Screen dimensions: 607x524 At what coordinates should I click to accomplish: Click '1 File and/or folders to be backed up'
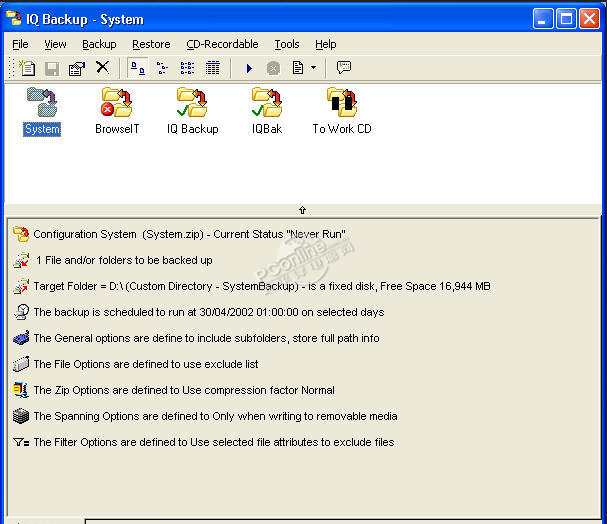pos(124,260)
